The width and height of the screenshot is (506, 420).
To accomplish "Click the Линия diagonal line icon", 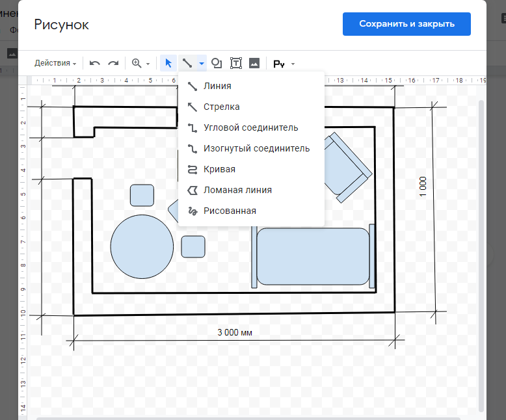I will pos(193,86).
